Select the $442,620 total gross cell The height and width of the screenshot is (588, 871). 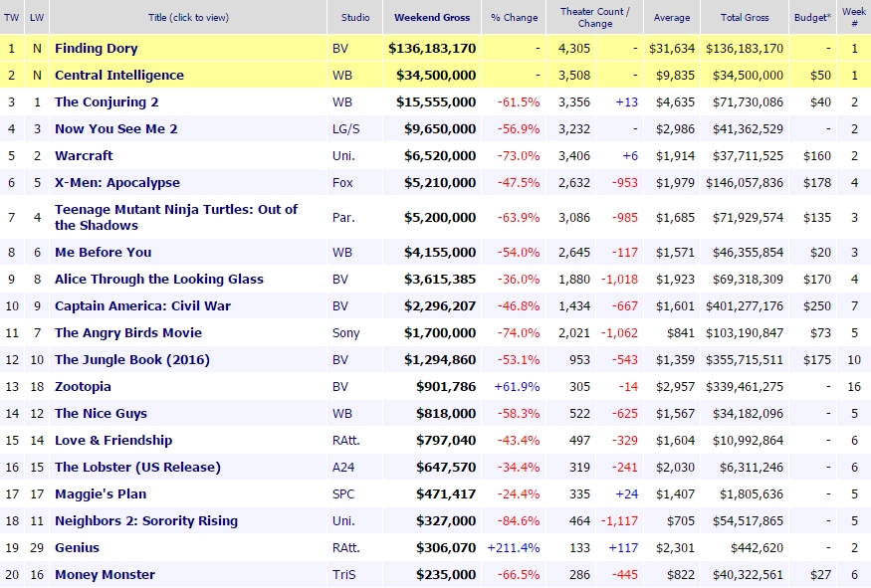coord(757,547)
